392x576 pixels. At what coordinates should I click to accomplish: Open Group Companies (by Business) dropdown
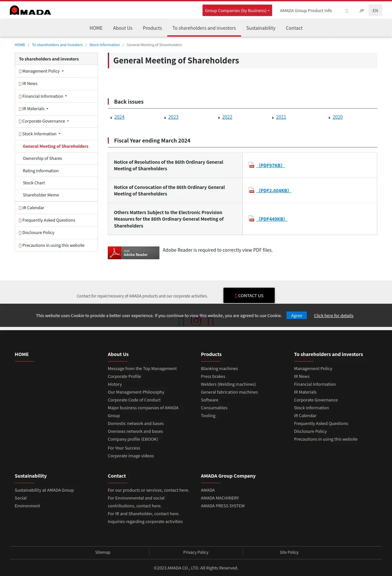[237, 10]
